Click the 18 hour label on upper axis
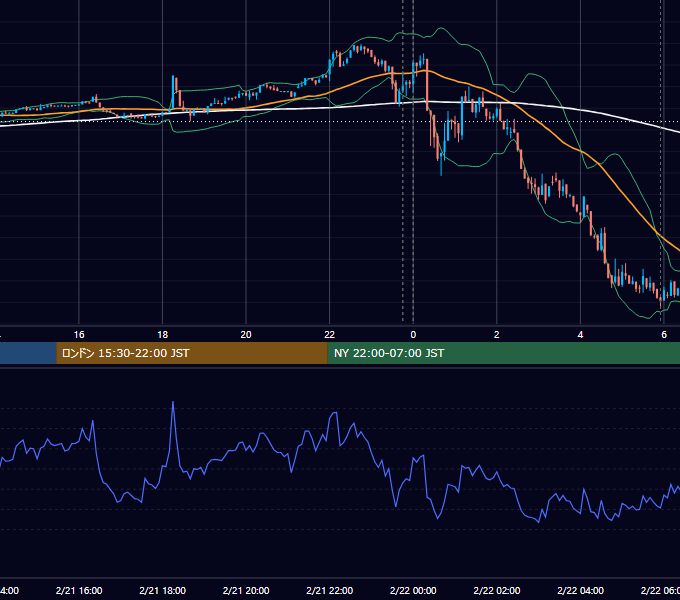Screen dimensions: 680x600 tap(163, 335)
